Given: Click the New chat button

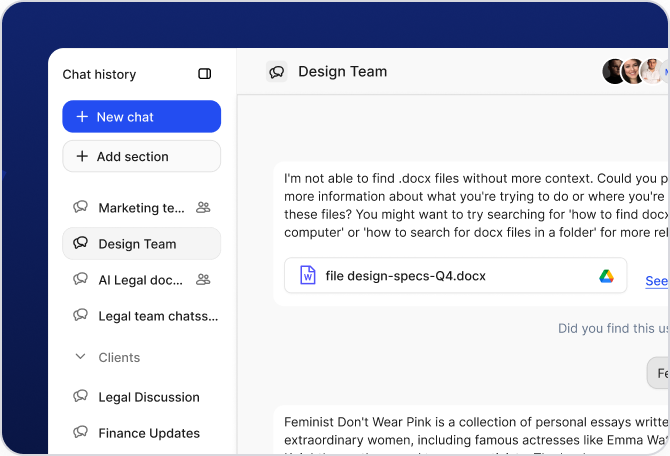Looking at the screenshot, I should point(141,117).
